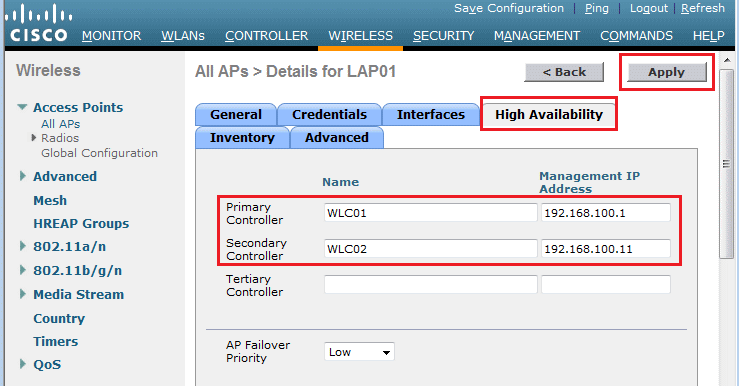Apply the AP configuration changes

click(666, 72)
